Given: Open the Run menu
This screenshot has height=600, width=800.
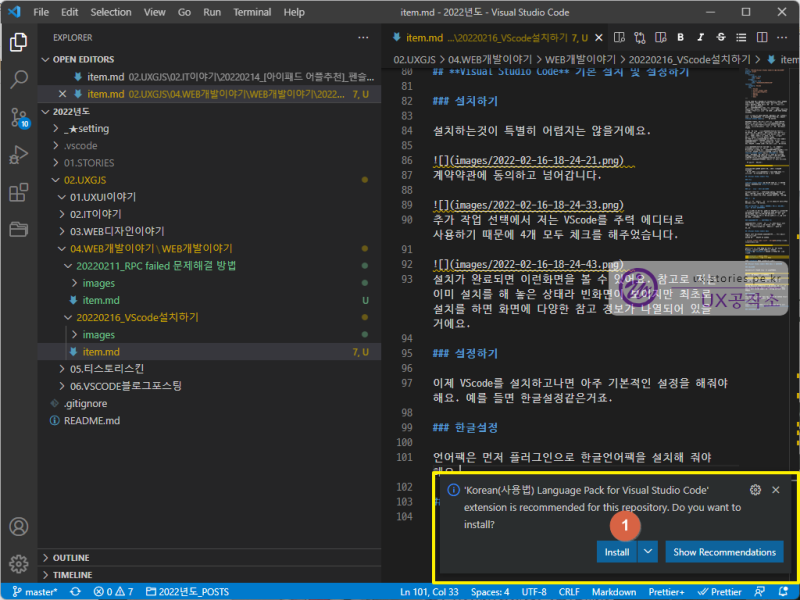Looking at the screenshot, I should tap(212, 12).
